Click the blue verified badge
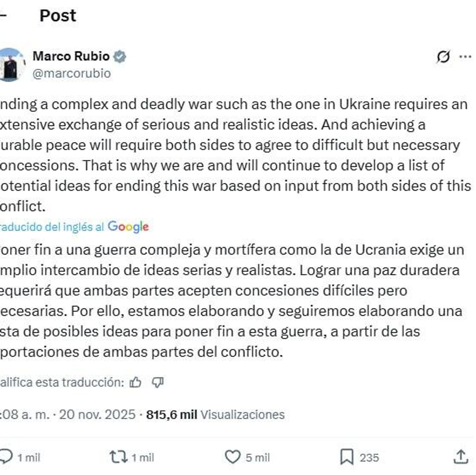The width and height of the screenshot is (476, 475). [120, 57]
